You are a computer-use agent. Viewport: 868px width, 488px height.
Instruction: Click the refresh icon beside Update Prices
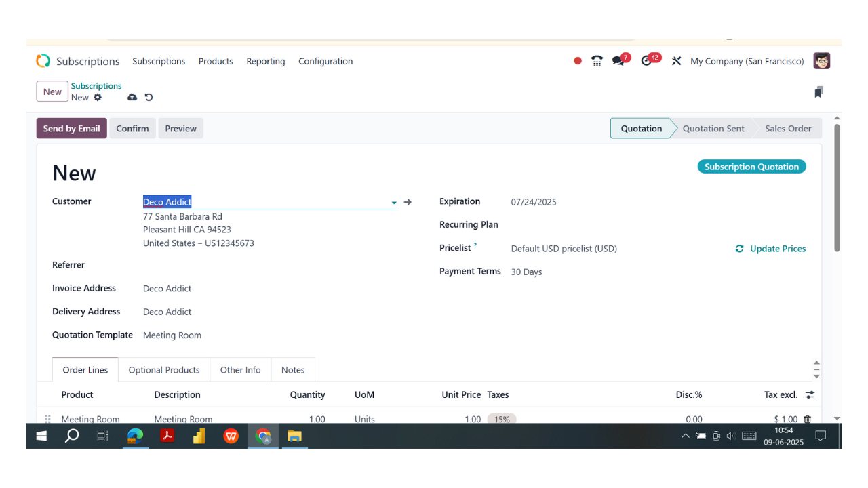click(739, 248)
